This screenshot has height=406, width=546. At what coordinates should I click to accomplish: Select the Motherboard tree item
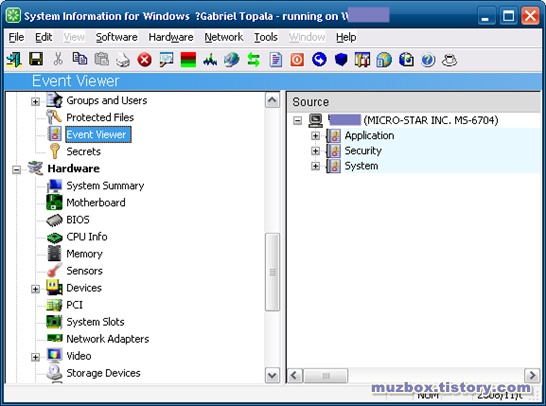pyautogui.click(x=96, y=203)
